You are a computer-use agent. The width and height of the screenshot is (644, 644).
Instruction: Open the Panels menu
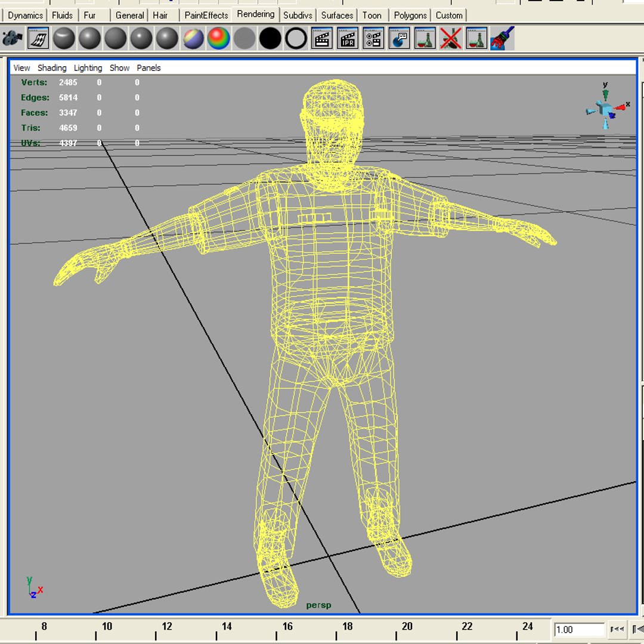tap(148, 68)
